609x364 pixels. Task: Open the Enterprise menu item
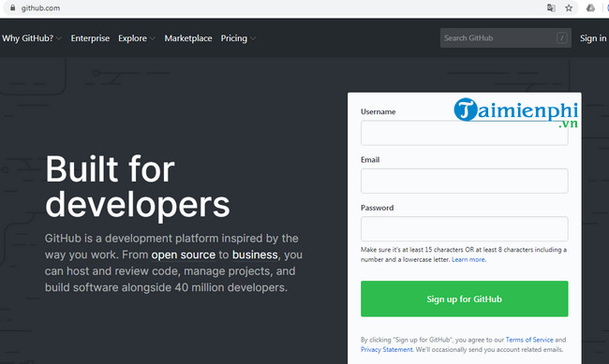90,38
